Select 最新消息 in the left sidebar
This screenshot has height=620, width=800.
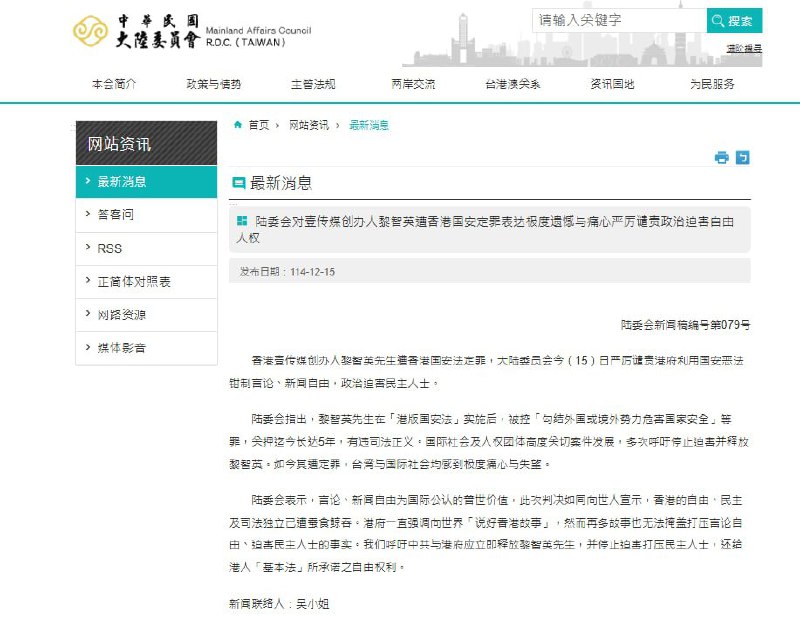pos(122,181)
